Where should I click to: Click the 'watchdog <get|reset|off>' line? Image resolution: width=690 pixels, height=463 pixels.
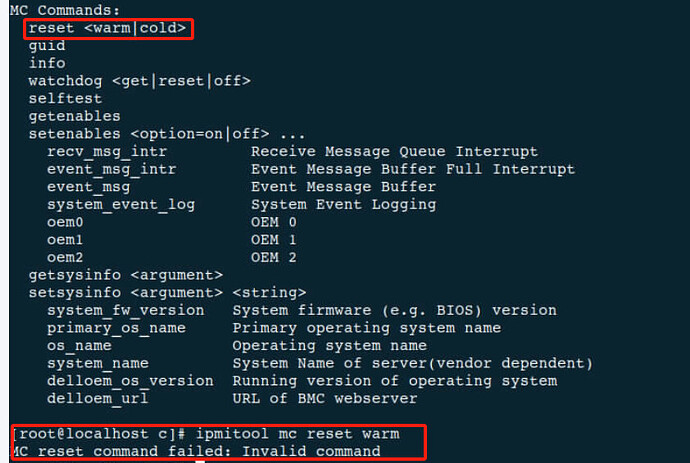click(139, 81)
